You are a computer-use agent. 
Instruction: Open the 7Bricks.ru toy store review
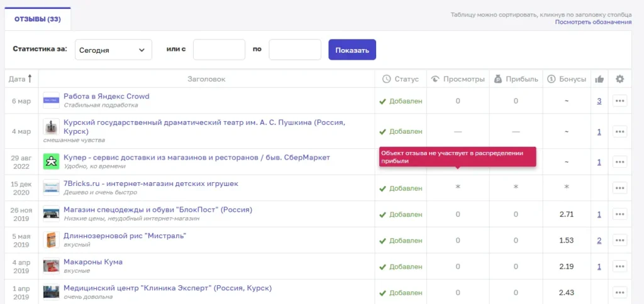151,183
